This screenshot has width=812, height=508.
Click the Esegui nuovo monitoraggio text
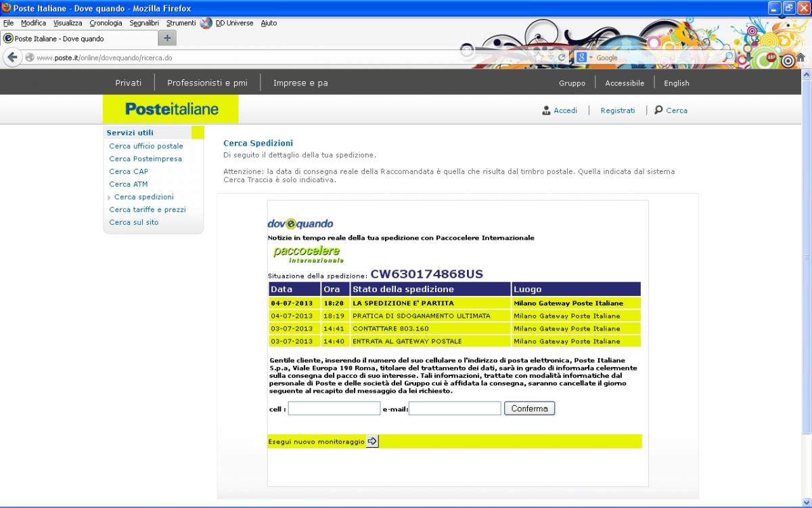click(316, 442)
